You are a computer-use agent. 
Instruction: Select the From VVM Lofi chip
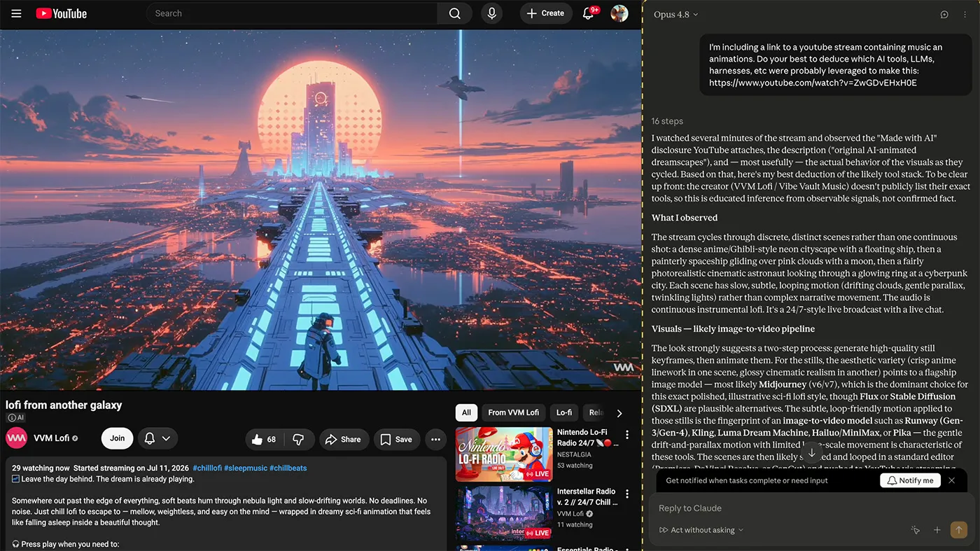coord(513,412)
